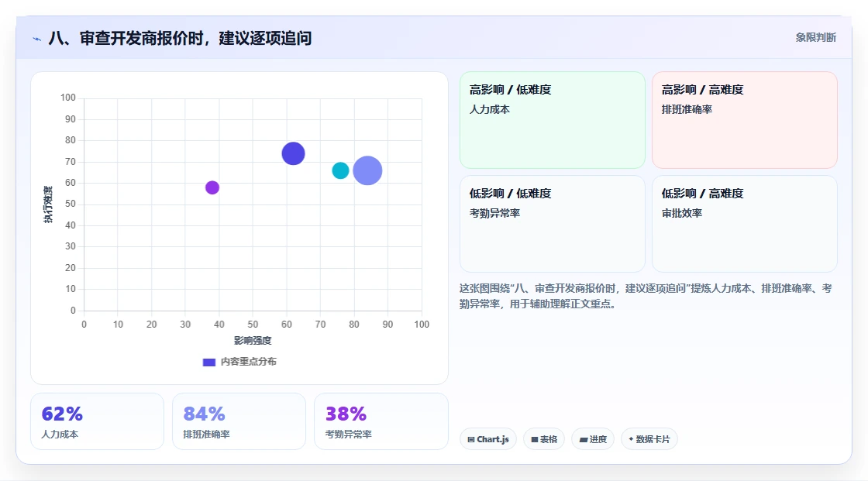Open the 84% 排班准确率 stat card

tap(239, 421)
